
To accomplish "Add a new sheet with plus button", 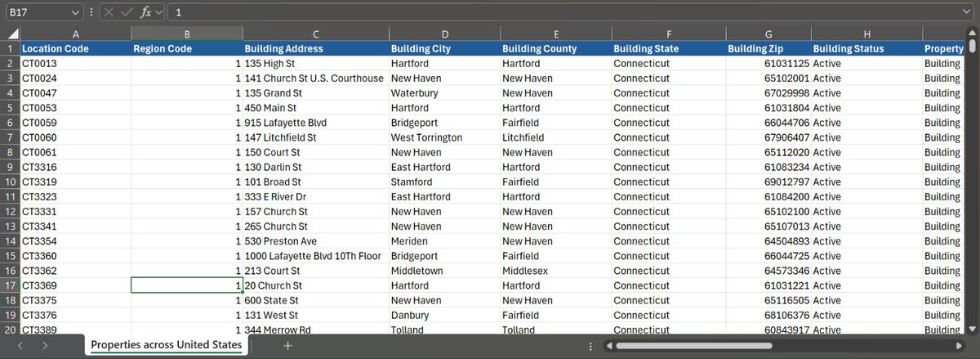I will click(x=287, y=346).
